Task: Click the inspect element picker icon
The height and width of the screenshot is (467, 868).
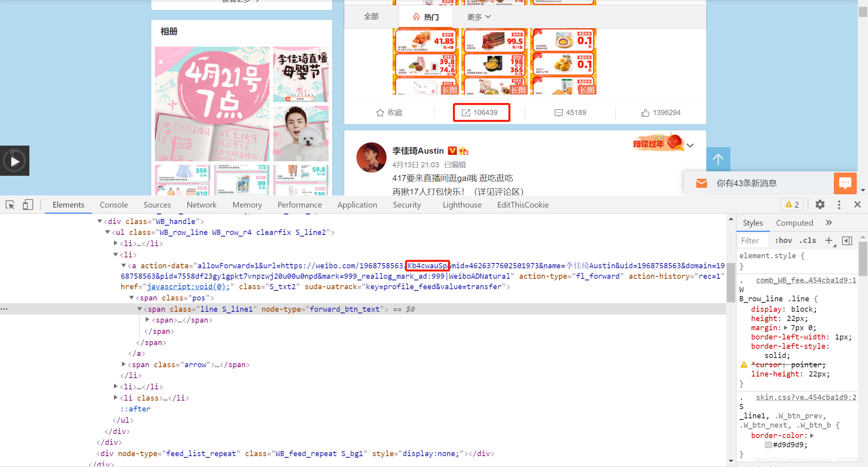Action: (x=10, y=205)
